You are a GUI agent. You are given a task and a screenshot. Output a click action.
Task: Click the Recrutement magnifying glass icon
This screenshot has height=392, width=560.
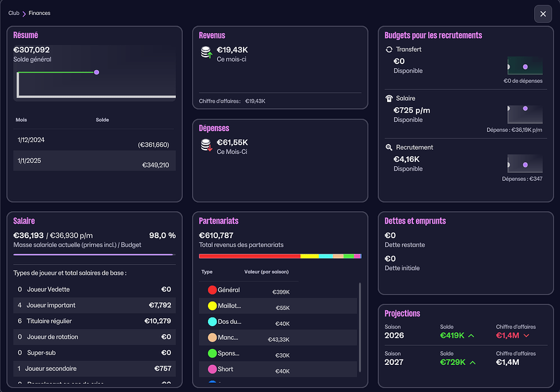point(389,148)
